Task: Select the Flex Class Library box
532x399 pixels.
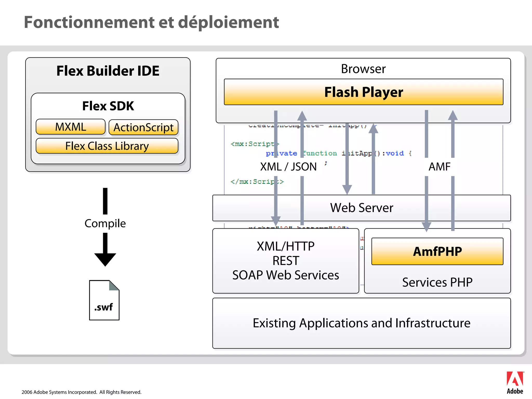Action: (107, 146)
